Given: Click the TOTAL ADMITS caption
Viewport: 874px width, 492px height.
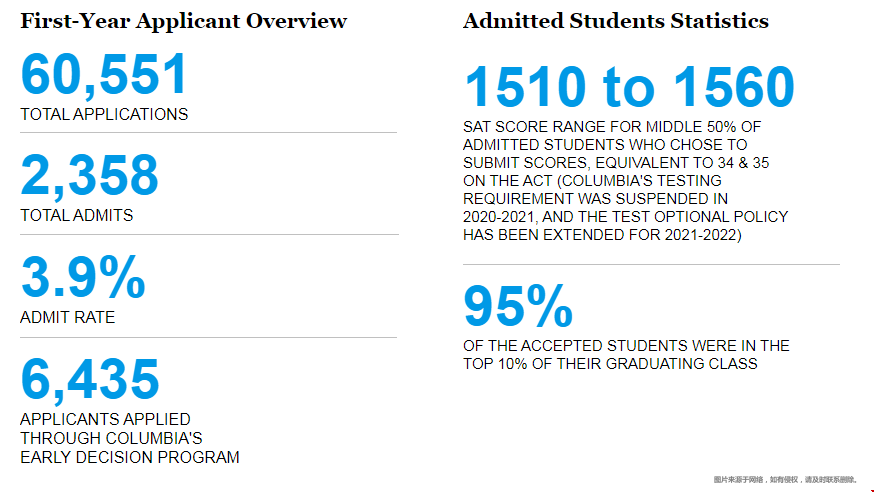Looking at the screenshot, I should pos(76,215).
